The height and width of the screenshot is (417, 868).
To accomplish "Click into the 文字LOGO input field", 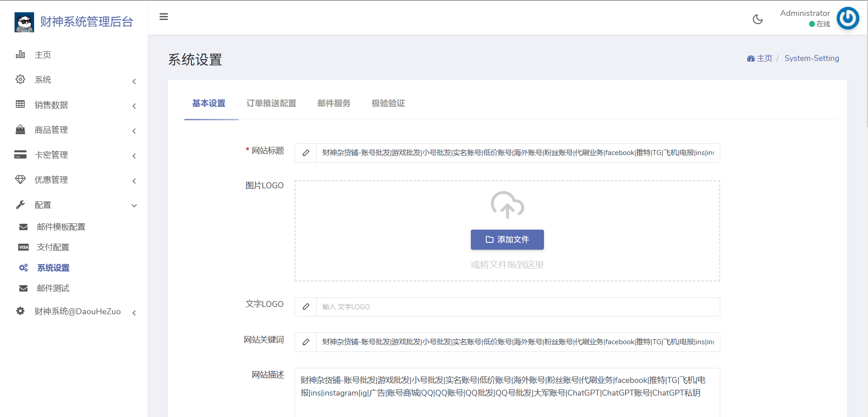I will point(518,307).
